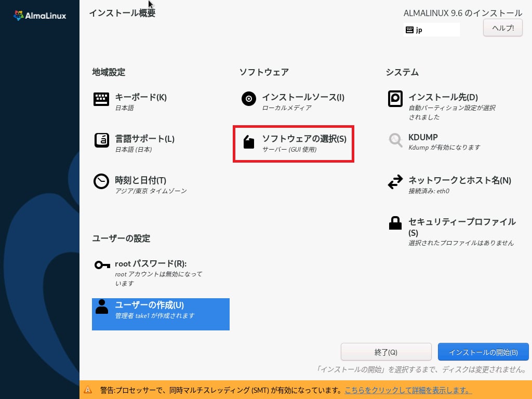Click the package icon for ソフトウェアの選択
Image resolution: width=532 pixels, height=399 pixels.
click(x=249, y=142)
